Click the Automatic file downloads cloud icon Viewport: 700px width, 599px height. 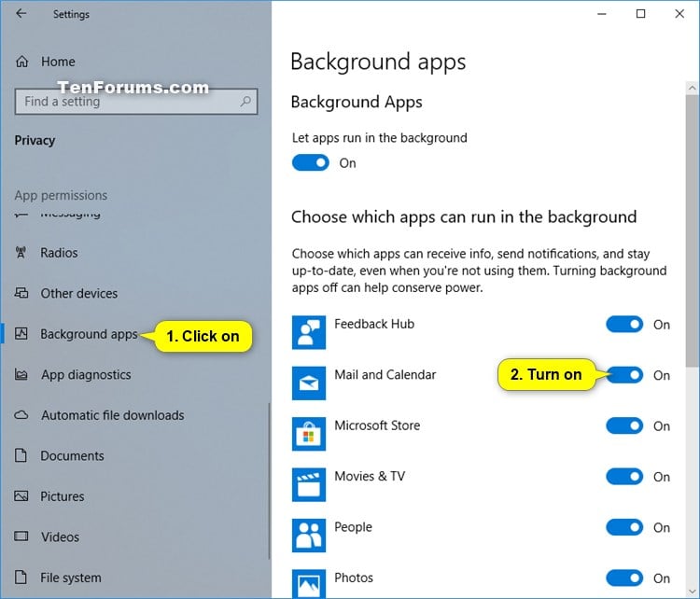click(x=21, y=415)
